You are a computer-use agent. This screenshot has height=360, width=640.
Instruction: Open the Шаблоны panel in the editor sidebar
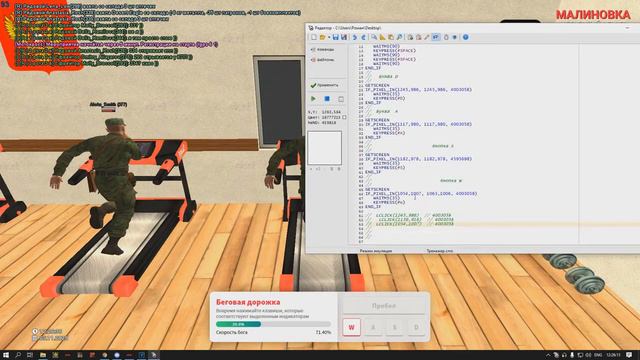(323, 60)
